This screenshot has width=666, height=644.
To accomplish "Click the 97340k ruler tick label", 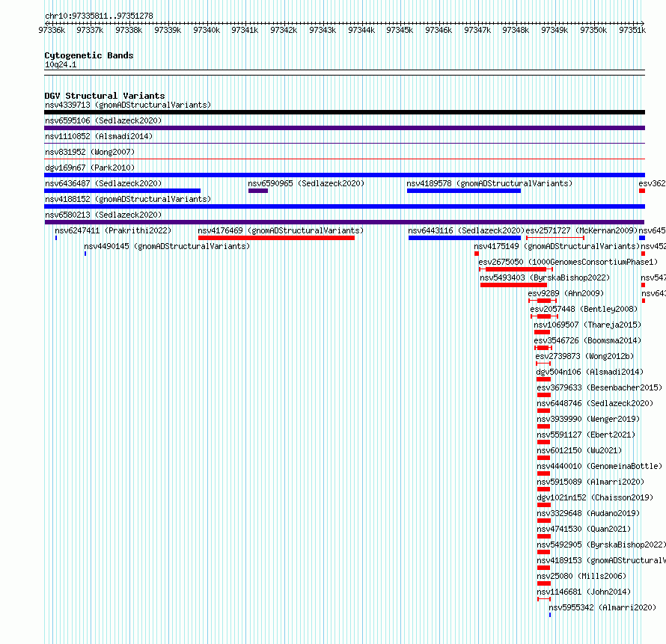I will pyautogui.click(x=207, y=30).
